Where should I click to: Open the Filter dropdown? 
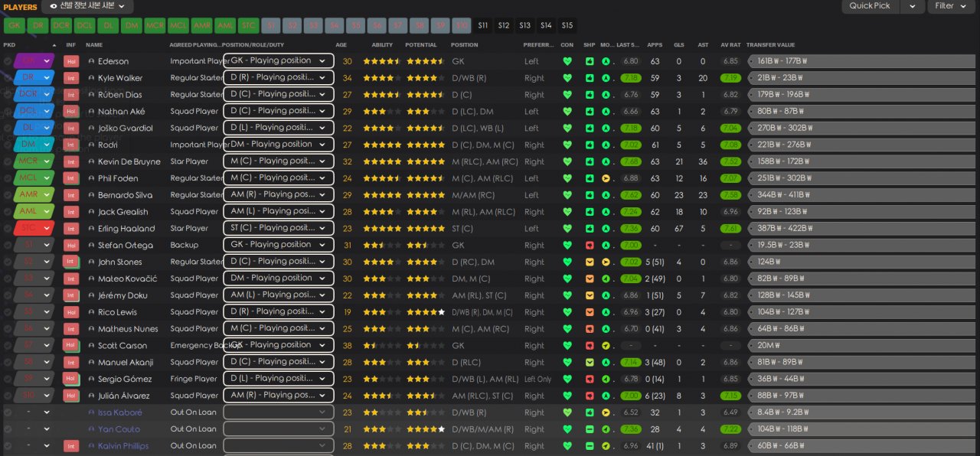(x=950, y=6)
